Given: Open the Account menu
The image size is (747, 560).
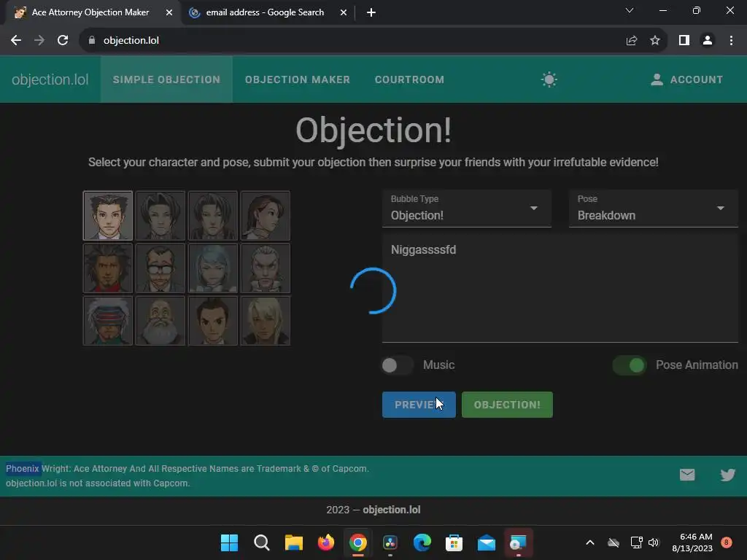Looking at the screenshot, I should tap(686, 79).
